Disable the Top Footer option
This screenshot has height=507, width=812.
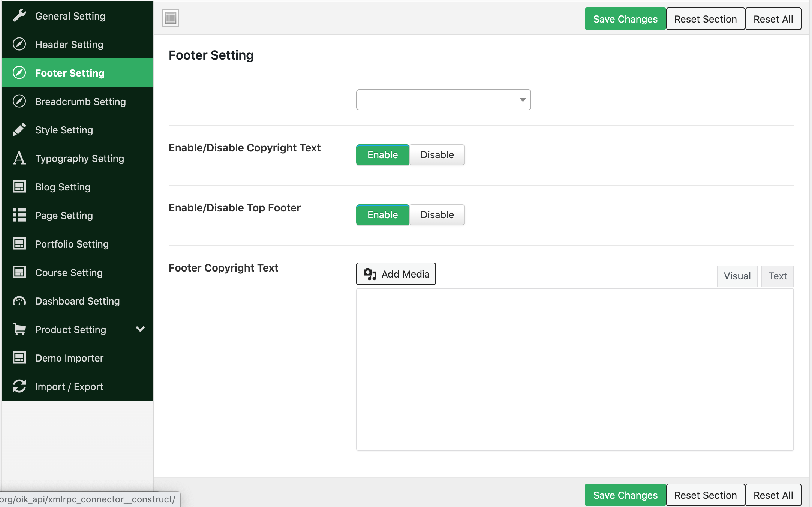(437, 215)
